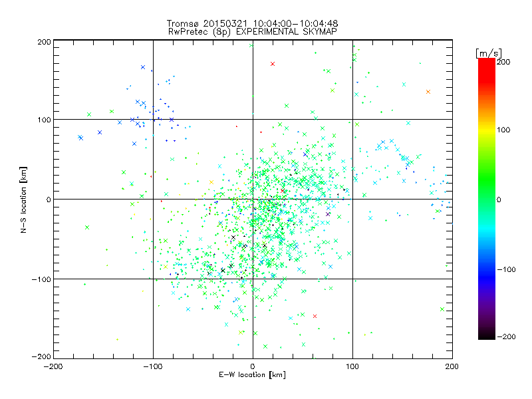Click the red X marker near the top center
The image size is (532, 399).
(x=273, y=64)
